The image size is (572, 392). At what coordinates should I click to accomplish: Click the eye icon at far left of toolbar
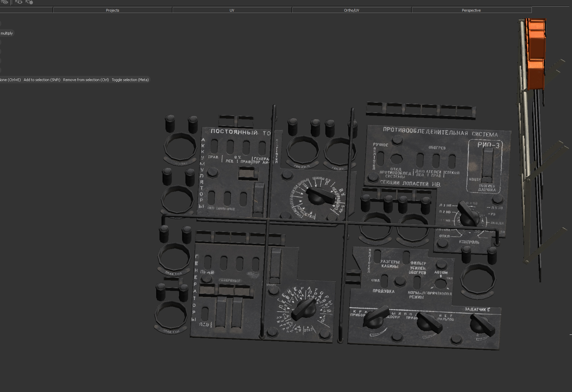(4, 2)
